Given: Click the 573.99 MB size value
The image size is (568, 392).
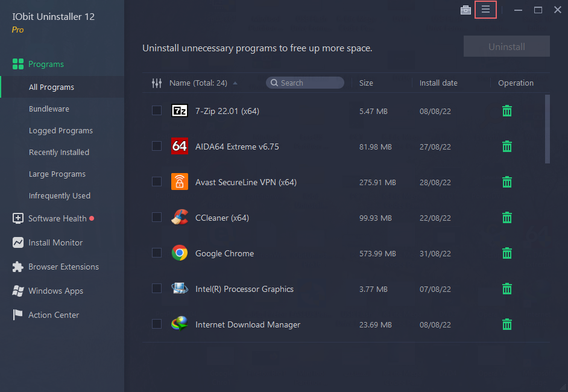Looking at the screenshot, I should coord(377,254).
